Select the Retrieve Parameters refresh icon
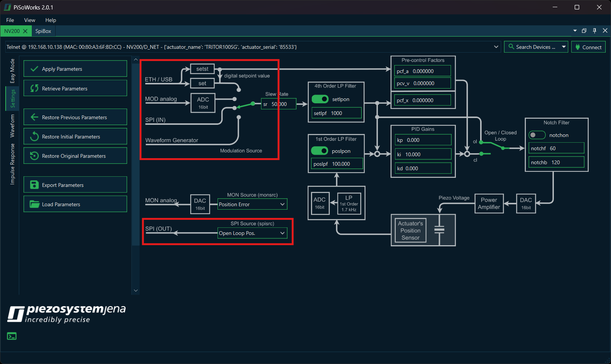 click(34, 88)
